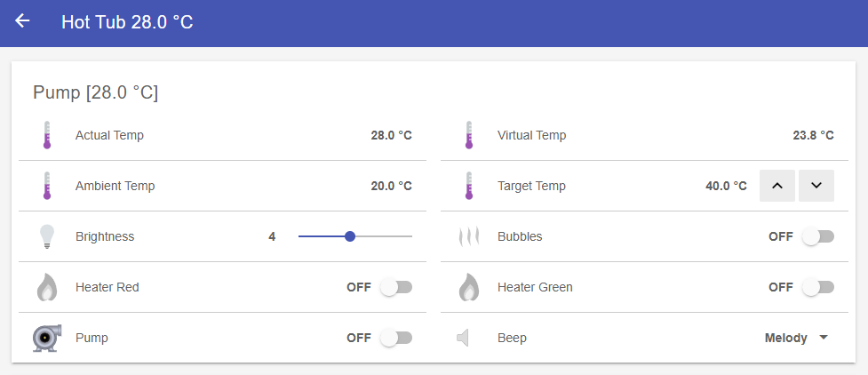Screen dimensions: 868x375
Task: Click the Brightness light bulb icon
Action: pyautogui.click(x=46, y=237)
